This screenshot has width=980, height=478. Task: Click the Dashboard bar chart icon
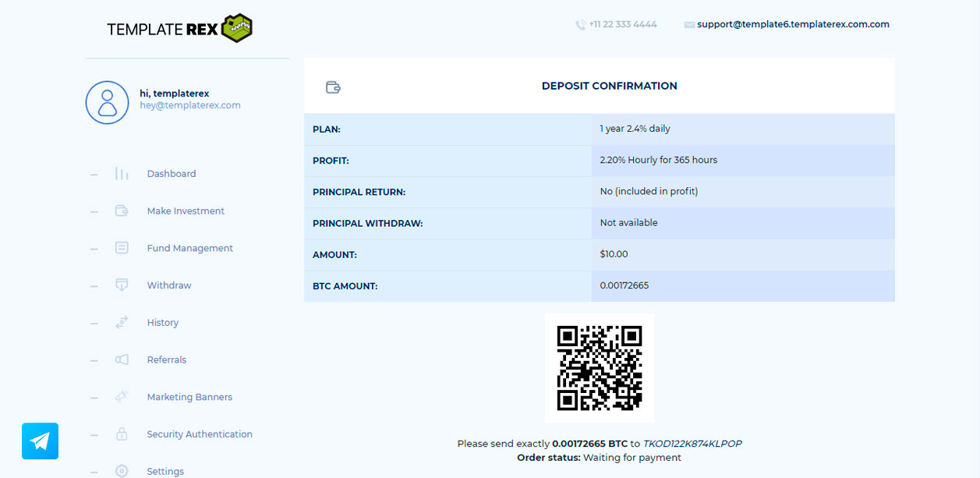tap(122, 174)
